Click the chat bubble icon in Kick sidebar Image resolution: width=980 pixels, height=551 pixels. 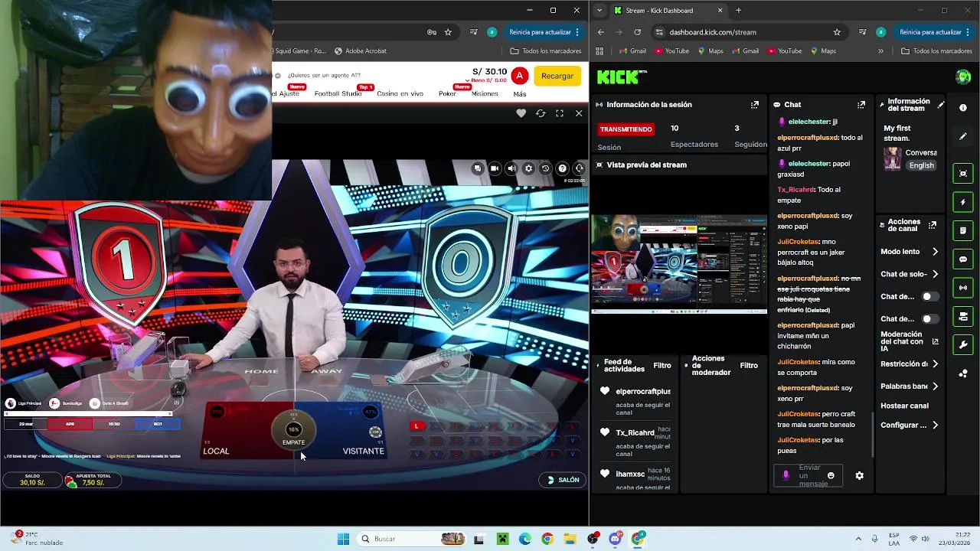(963, 259)
